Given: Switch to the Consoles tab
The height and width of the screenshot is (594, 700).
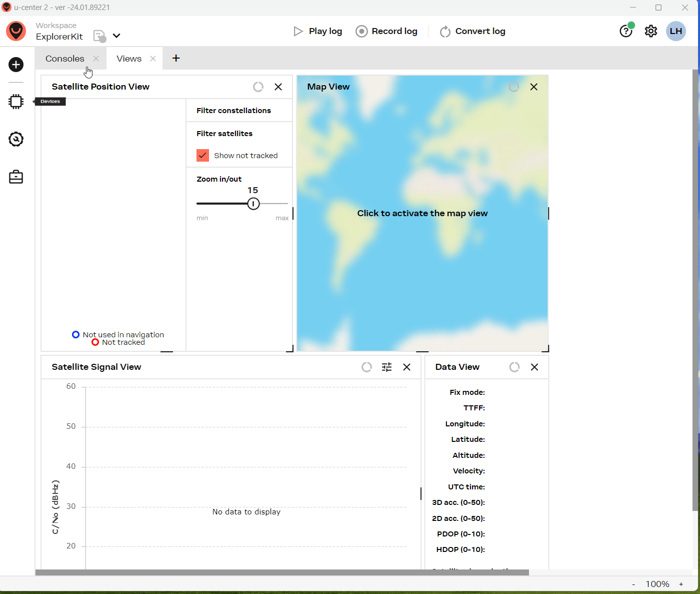Looking at the screenshot, I should pyautogui.click(x=65, y=59).
